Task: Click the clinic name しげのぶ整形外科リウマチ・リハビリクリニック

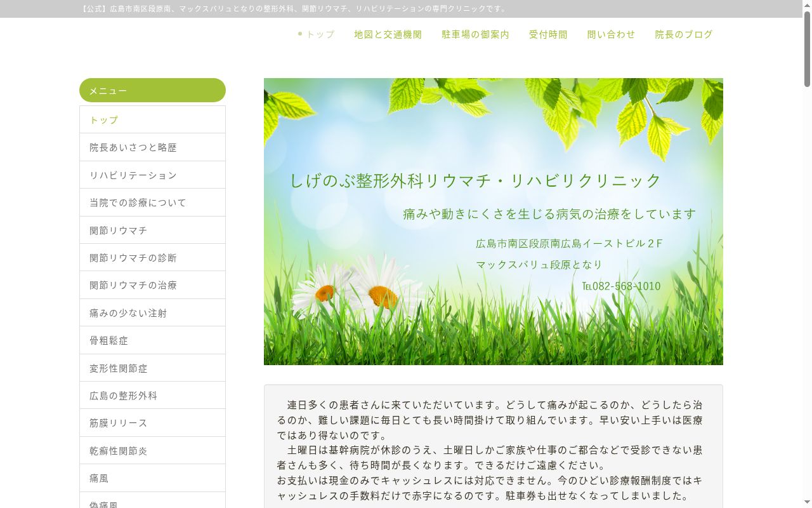Action: click(475, 180)
